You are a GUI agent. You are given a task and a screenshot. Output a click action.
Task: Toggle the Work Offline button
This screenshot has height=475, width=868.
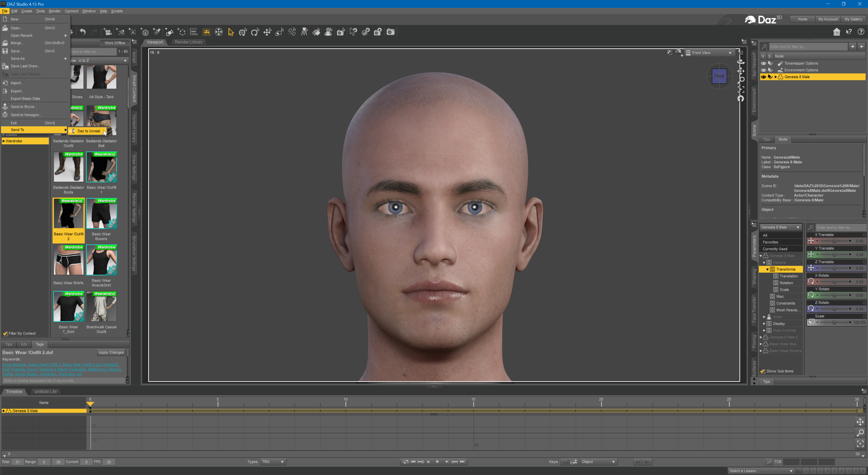(x=115, y=43)
